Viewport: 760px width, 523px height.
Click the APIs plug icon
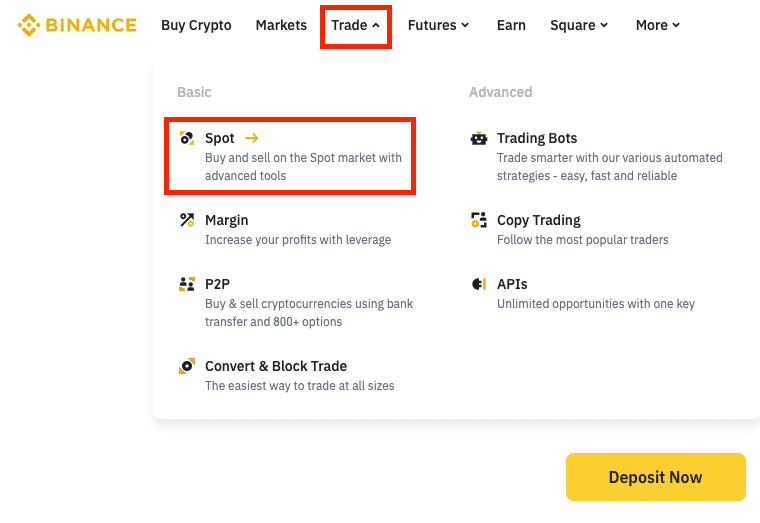[x=479, y=284]
